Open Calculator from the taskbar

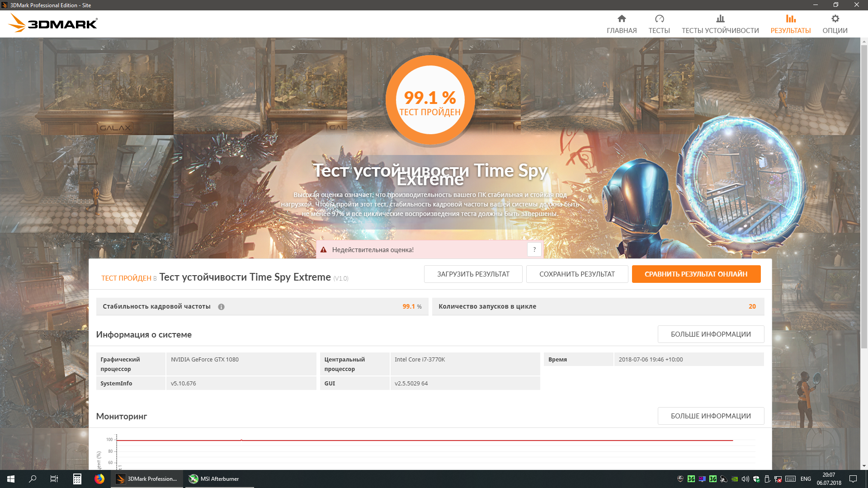(x=77, y=479)
